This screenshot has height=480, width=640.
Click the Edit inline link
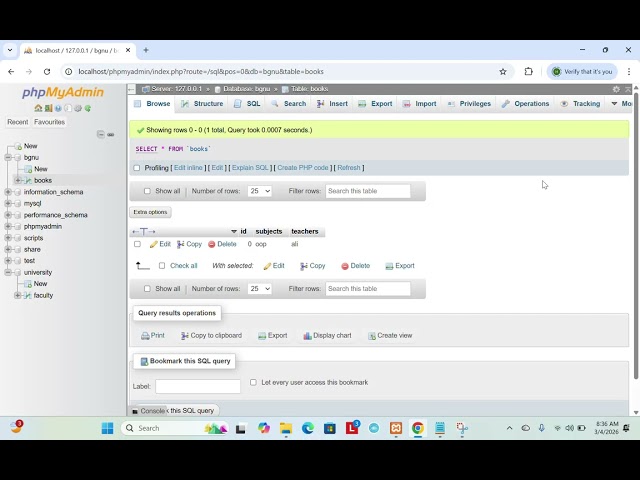tap(188, 168)
